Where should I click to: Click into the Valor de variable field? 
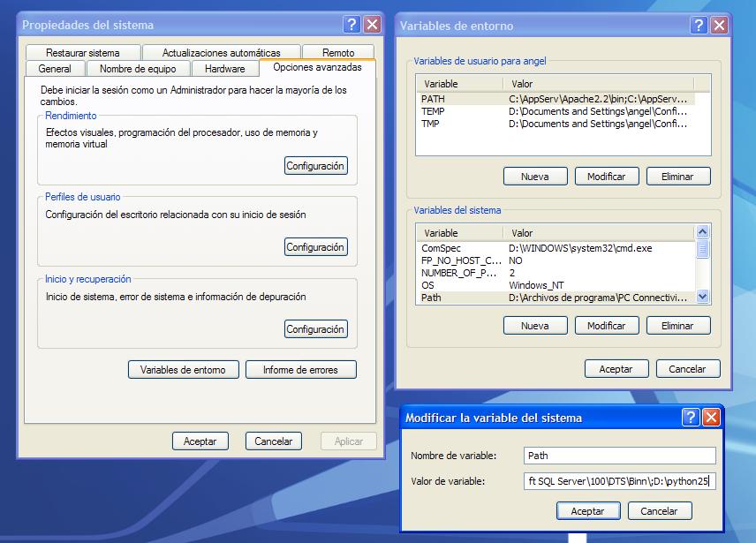620,481
